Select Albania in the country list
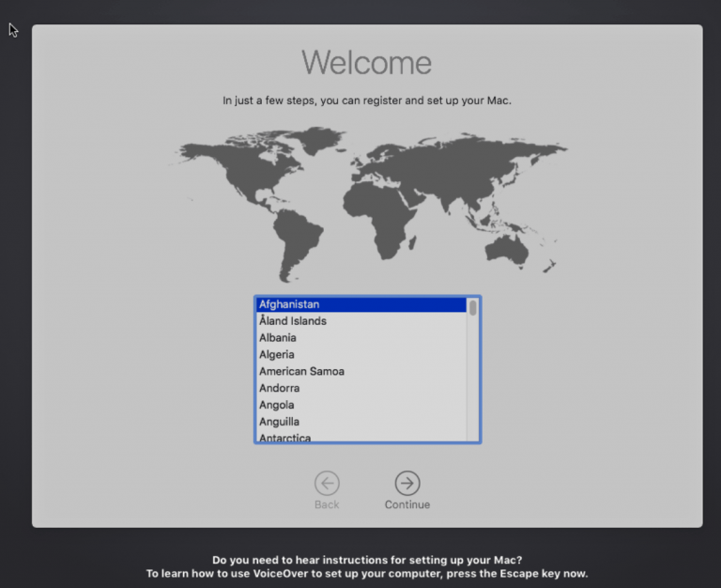The image size is (721, 588). coord(278,338)
